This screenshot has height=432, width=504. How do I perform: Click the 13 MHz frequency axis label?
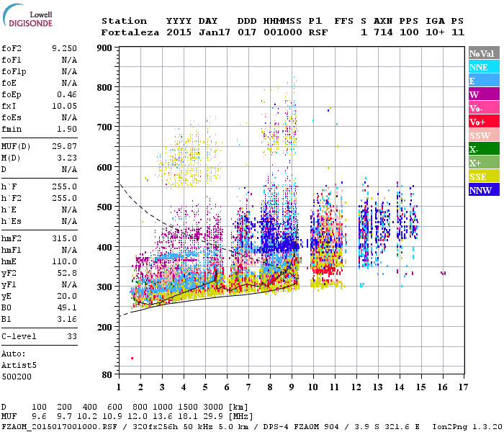(378, 387)
